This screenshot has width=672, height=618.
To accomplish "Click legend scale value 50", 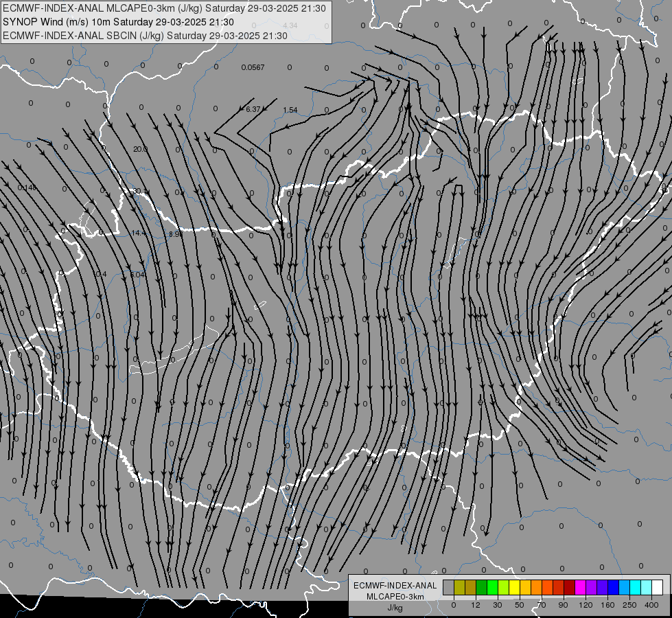I will pos(520,605).
